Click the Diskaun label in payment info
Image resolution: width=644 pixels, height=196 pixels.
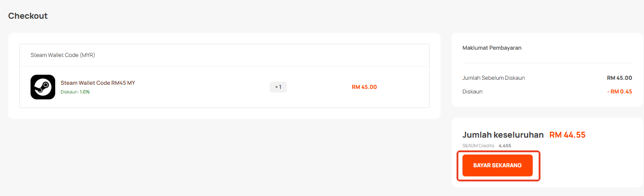tap(473, 92)
